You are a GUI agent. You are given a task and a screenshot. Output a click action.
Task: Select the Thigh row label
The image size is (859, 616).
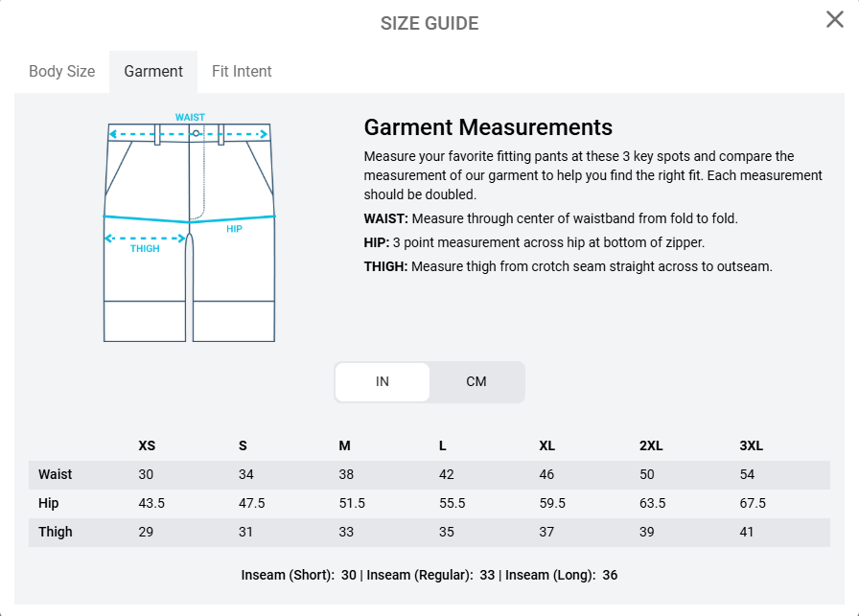tap(56, 532)
